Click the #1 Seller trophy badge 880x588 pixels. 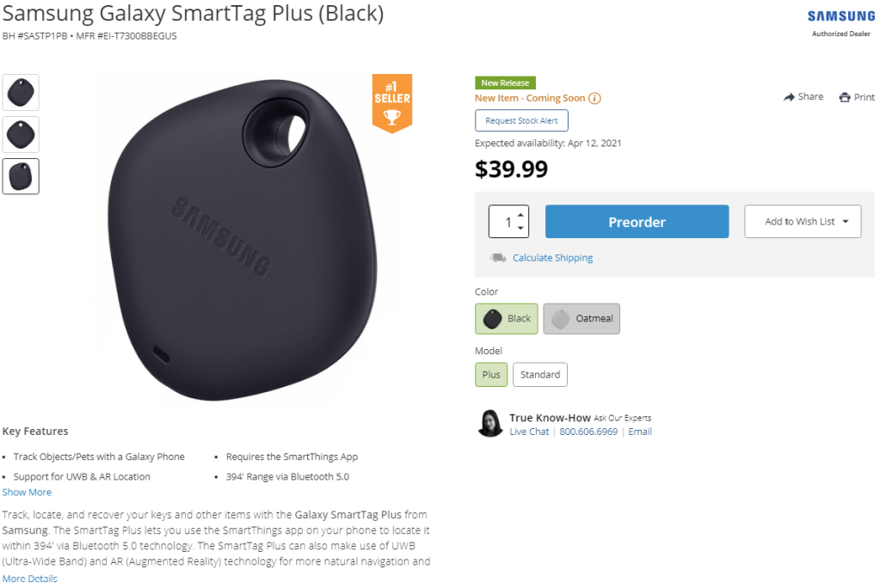[x=391, y=103]
